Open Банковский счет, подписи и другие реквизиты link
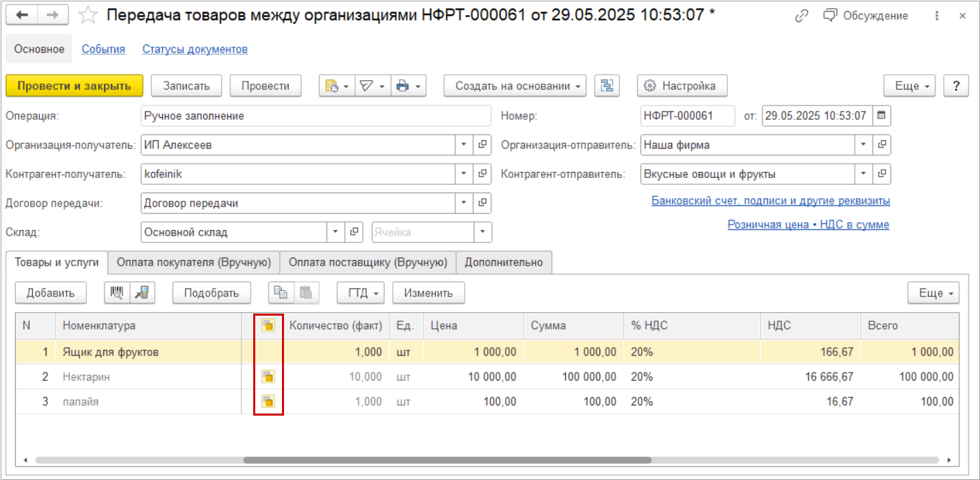Image resolution: width=980 pixels, height=480 pixels. click(x=771, y=201)
